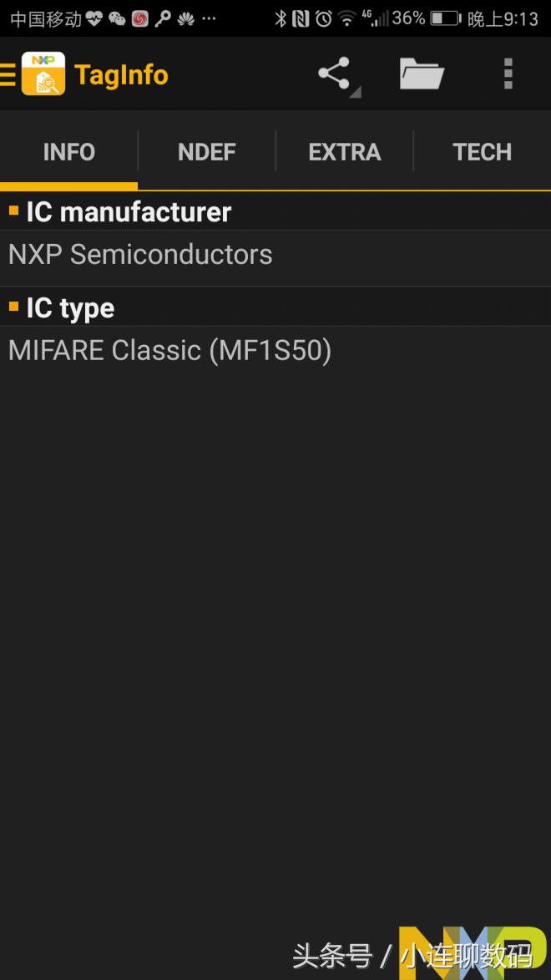
Task: Switch to the TECH tab
Action: (x=483, y=151)
